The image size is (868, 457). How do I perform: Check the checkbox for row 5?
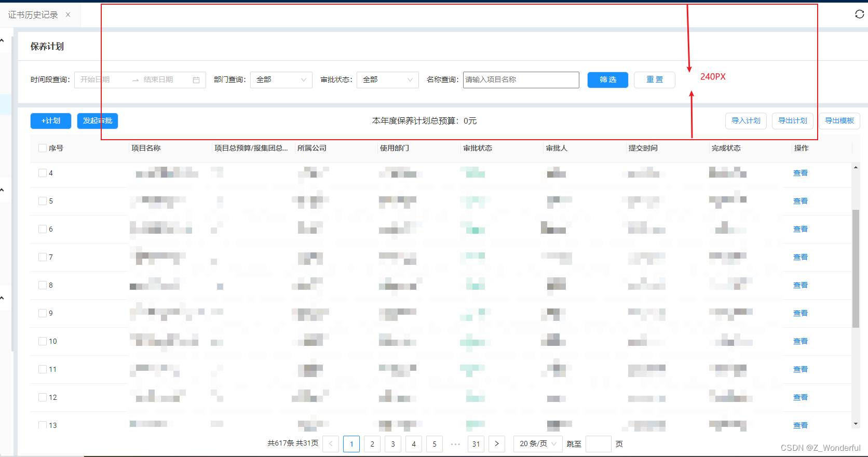(x=43, y=201)
